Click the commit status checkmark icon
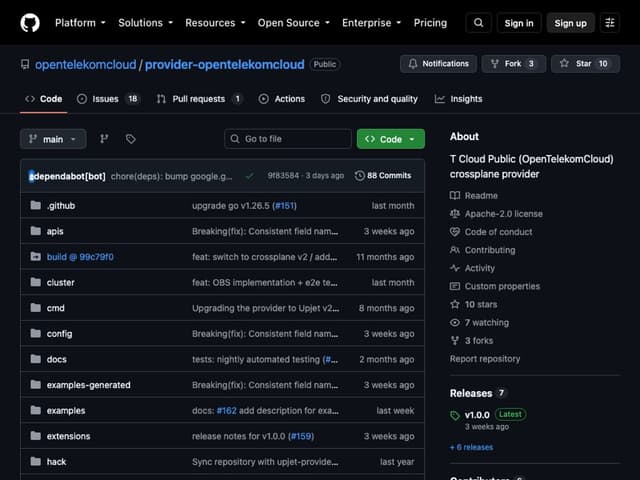This screenshot has height=480, width=640. [x=249, y=176]
